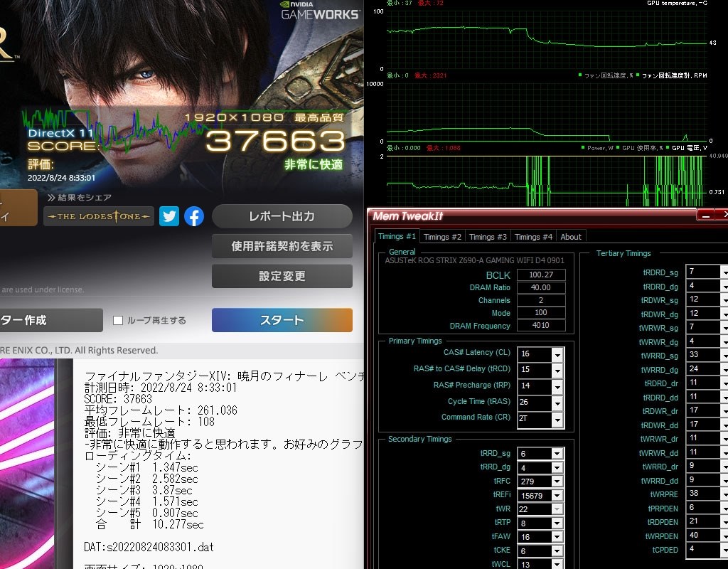Click the Mode value field 100
Viewport: 728px width, 569px height.
pyautogui.click(x=541, y=313)
